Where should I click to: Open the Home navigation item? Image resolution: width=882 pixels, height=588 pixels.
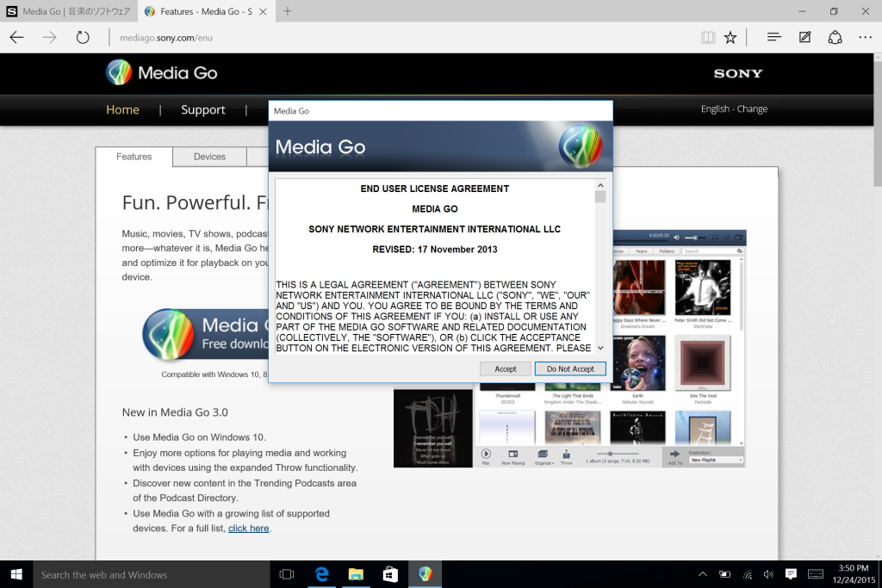[122, 109]
